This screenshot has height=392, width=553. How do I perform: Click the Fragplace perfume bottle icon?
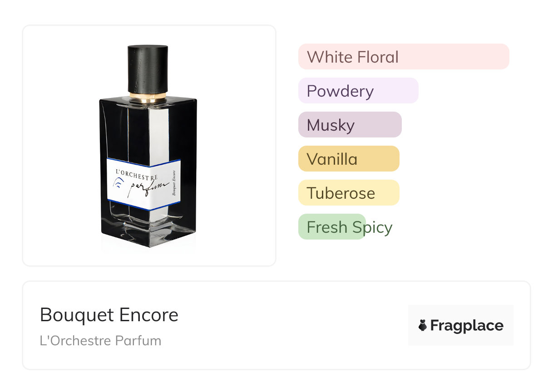point(423,325)
